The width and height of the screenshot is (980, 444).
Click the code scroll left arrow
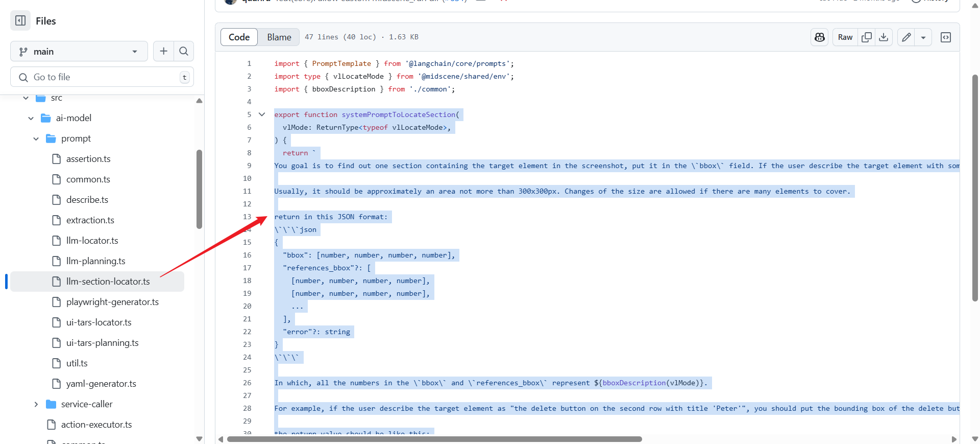(220, 439)
